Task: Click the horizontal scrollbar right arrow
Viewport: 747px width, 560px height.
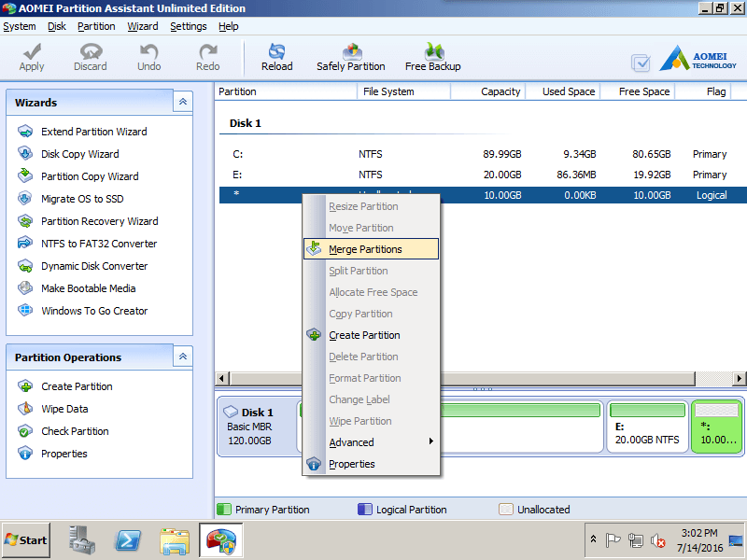Action: click(739, 379)
